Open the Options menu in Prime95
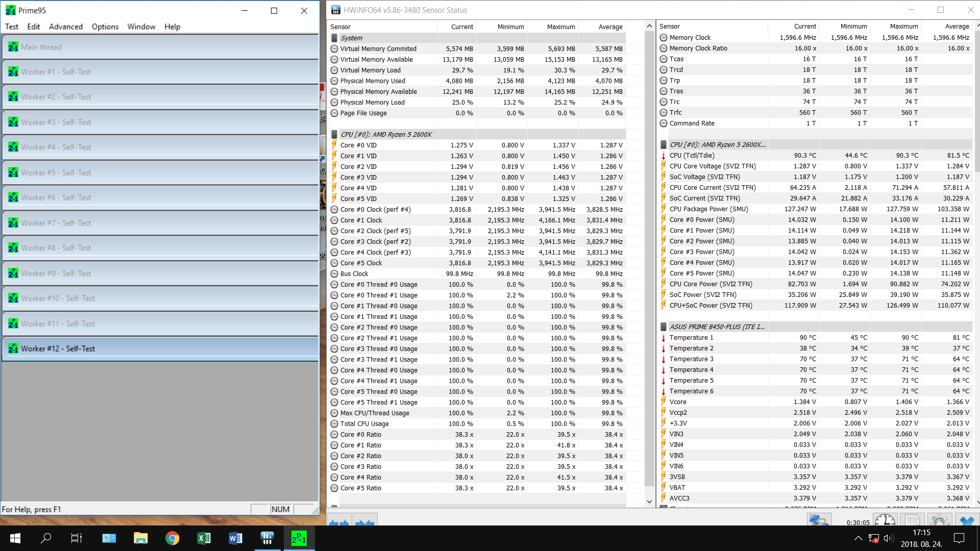 coord(105,27)
